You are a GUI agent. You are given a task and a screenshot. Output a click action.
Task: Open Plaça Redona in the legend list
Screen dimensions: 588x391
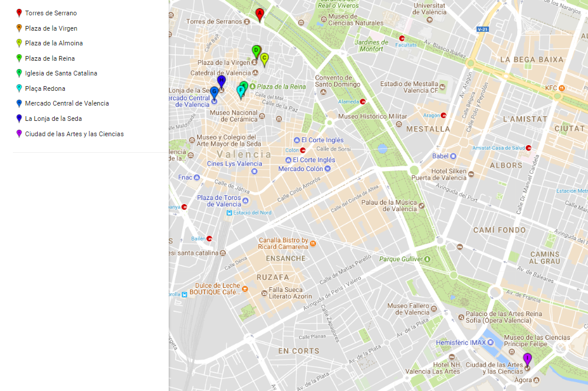45,88
